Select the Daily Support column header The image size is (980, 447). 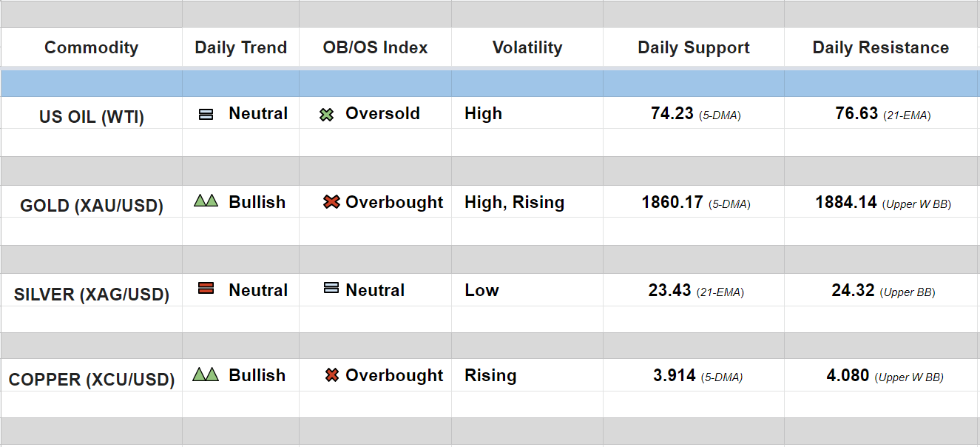pyautogui.click(x=694, y=48)
